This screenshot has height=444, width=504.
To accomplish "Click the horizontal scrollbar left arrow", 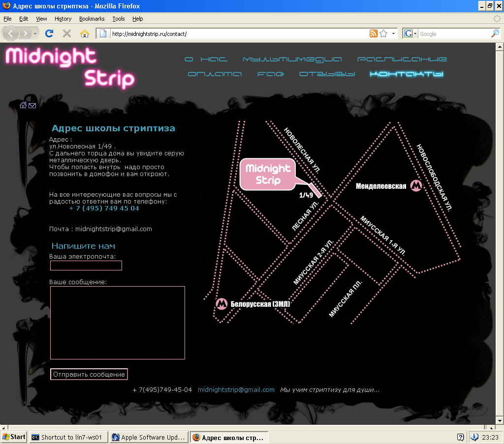I will (x=3, y=428).
